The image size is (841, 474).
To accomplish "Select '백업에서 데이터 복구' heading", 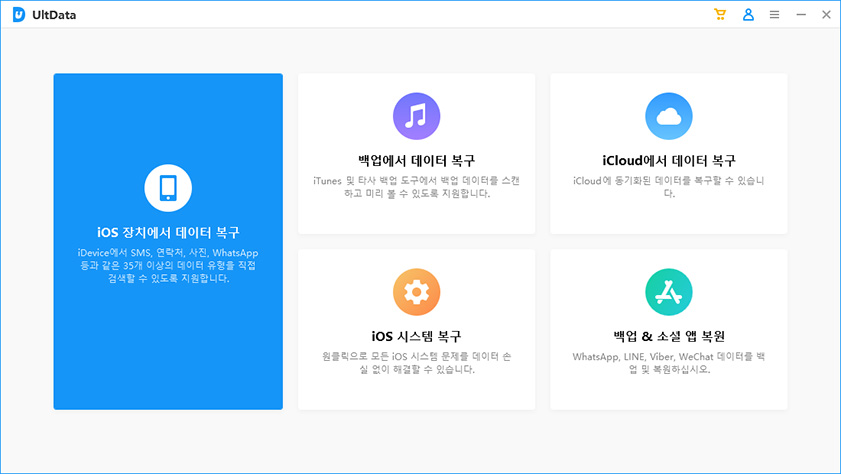I will click(x=416, y=160).
